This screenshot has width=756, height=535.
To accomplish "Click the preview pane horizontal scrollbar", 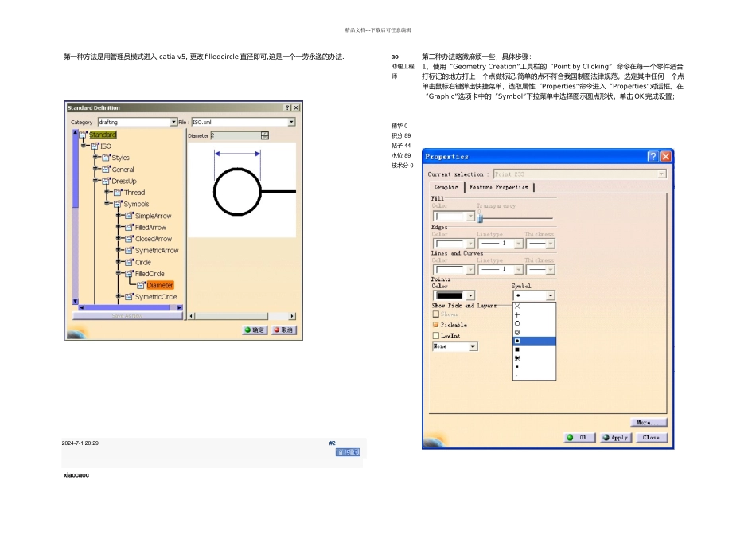I will (242, 316).
